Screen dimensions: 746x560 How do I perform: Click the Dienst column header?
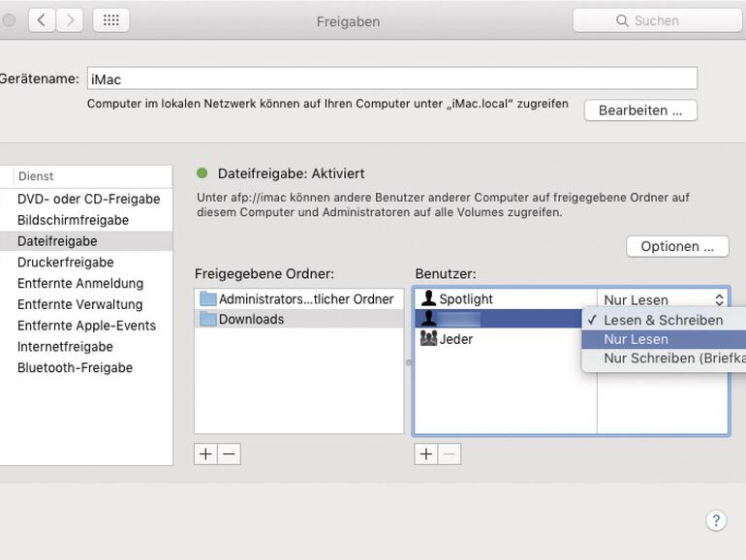(92, 176)
